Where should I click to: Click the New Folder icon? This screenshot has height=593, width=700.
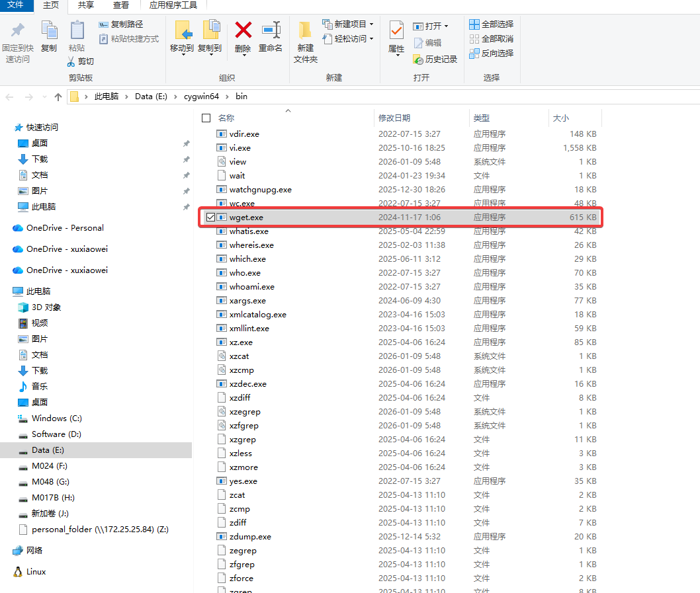coord(305,30)
